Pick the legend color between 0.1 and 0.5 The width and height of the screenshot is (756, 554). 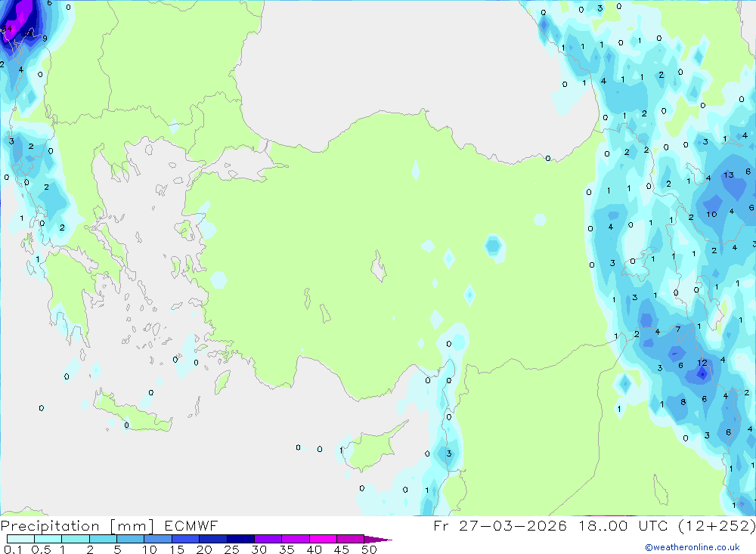[x=20, y=539]
